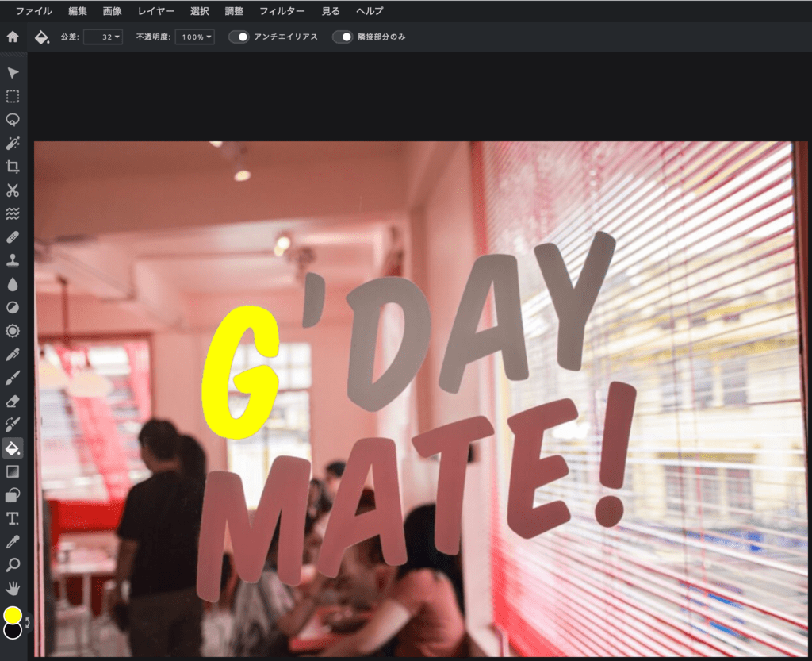Toggle the アンチエイリアス switch
This screenshot has height=661, width=812.
pos(239,37)
